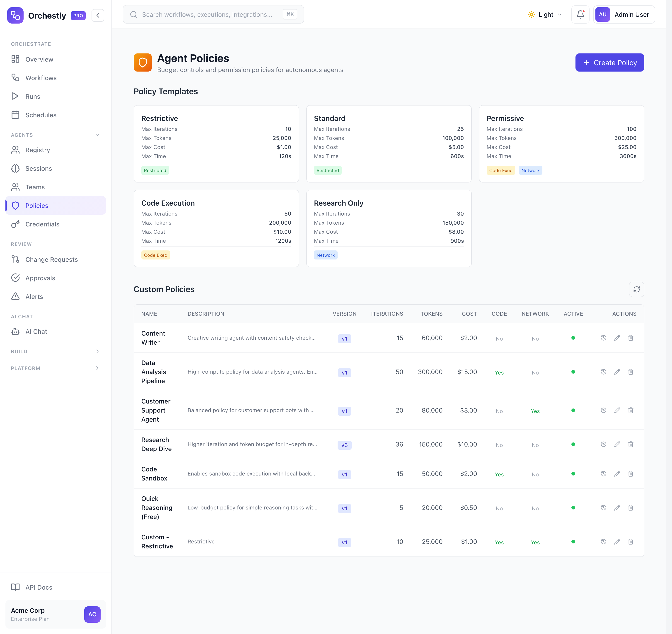This screenshot has height=634, width=672.
Task: Navigate to Schedules
Action: coord(56,115)
